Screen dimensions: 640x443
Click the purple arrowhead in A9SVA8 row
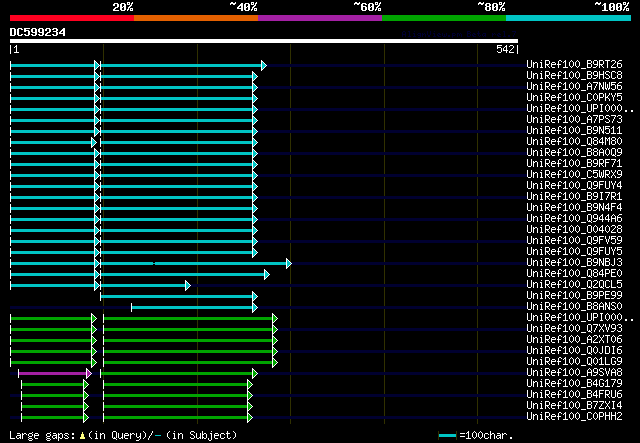pyautogui.click(x=89, y=373)
